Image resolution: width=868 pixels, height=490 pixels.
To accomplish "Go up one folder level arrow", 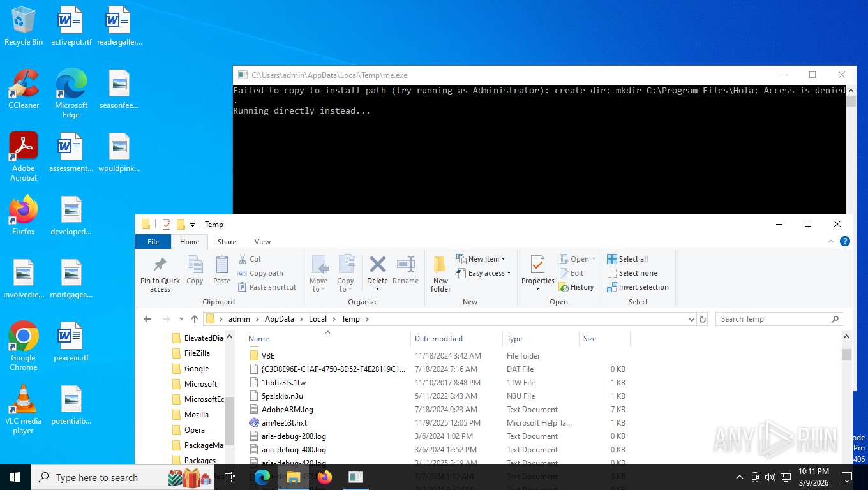I will (x=195, y=319).
